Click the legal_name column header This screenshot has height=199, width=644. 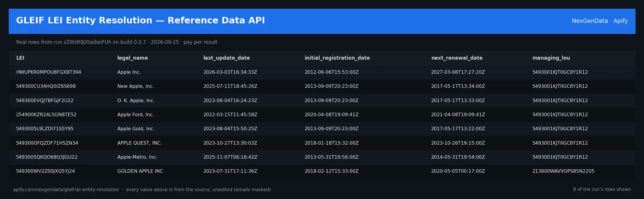point(132,58)
